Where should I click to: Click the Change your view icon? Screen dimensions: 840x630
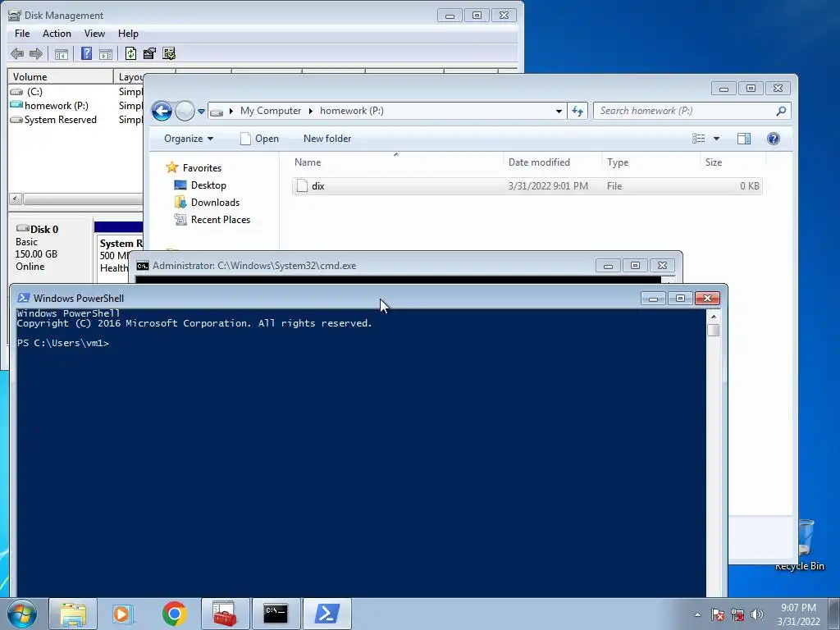coord(699,139)
